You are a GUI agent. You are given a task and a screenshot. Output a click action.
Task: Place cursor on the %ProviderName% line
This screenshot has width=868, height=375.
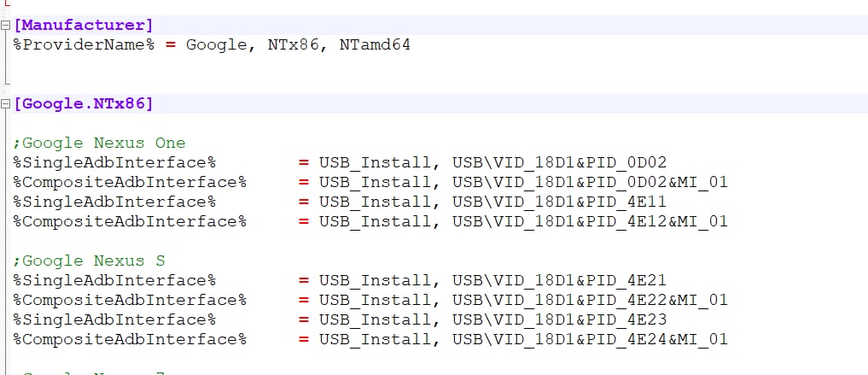pyautogui.click(x=212, y=45)
